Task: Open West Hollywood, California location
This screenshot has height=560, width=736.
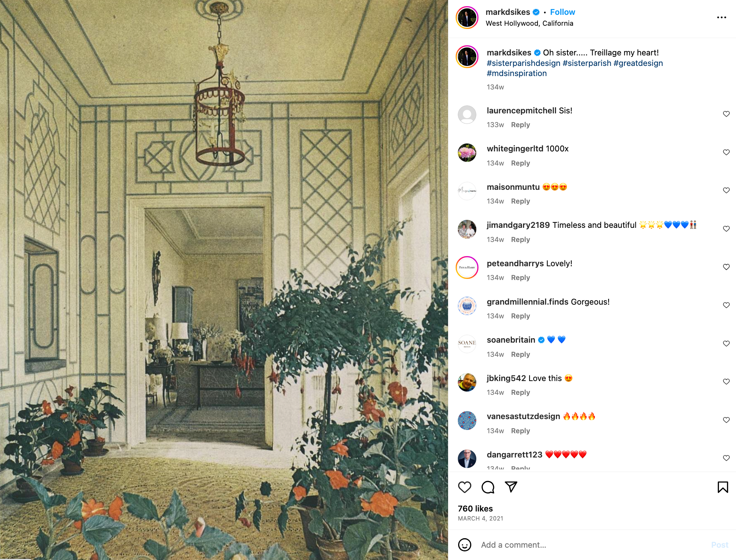Action: 530,23
